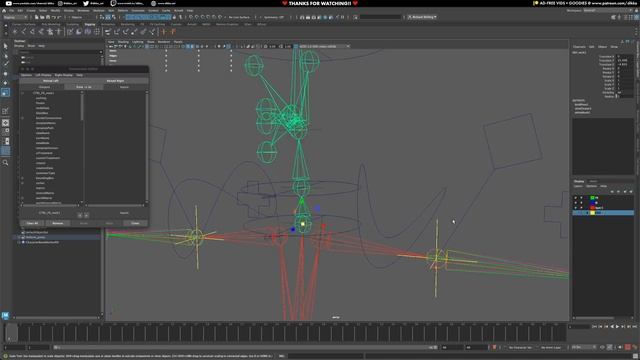Click the select-by-object-type icon
Viewport: 640px width, 360px height.
(x=108, y=17)
